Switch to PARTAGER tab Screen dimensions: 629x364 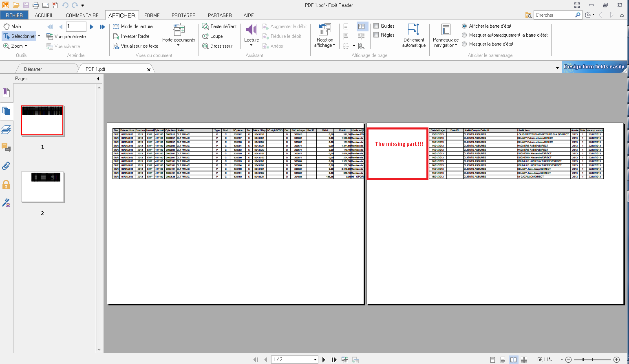[x=220, y=15]
